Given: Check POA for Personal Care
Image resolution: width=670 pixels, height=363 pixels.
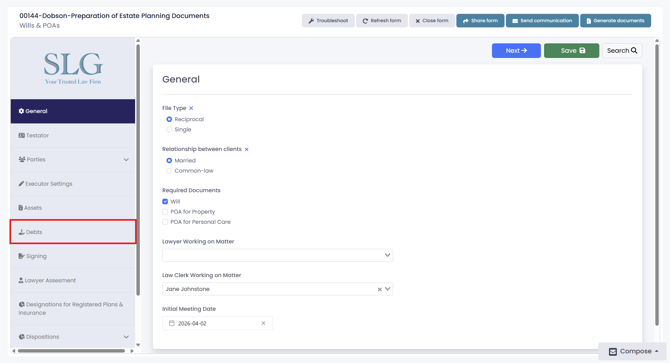Looking at the screenshot, I should coord(165,222).
